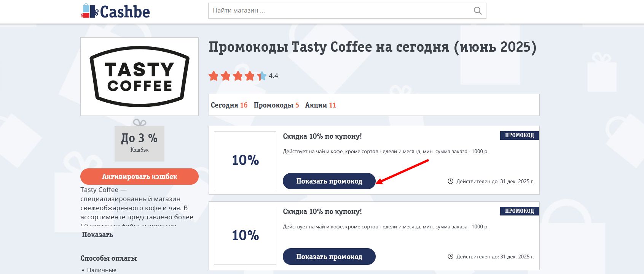Click the 'До 3 % Кэшбэк' box
Viewport: 644px width, 274px height.
(139, 144)
